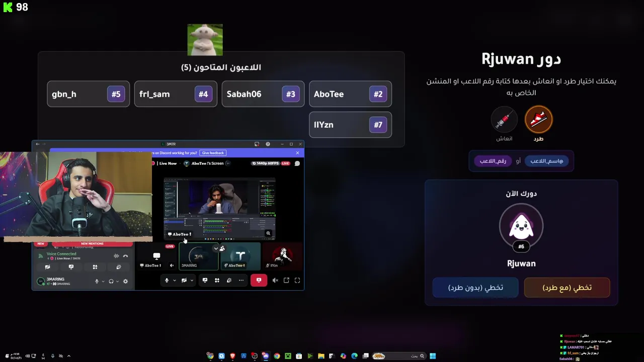Choose player IIYzn #7 card

tap(350, 125)
